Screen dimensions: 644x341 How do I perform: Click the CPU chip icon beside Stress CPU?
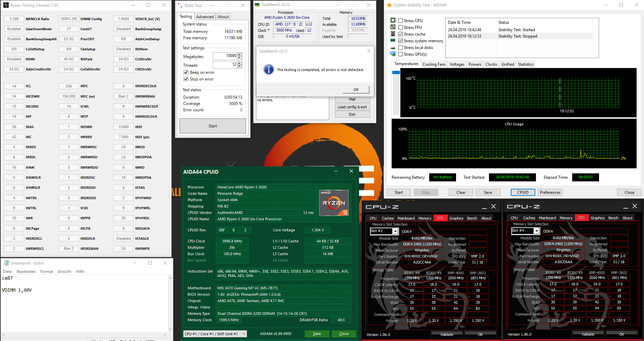[393, 20]
